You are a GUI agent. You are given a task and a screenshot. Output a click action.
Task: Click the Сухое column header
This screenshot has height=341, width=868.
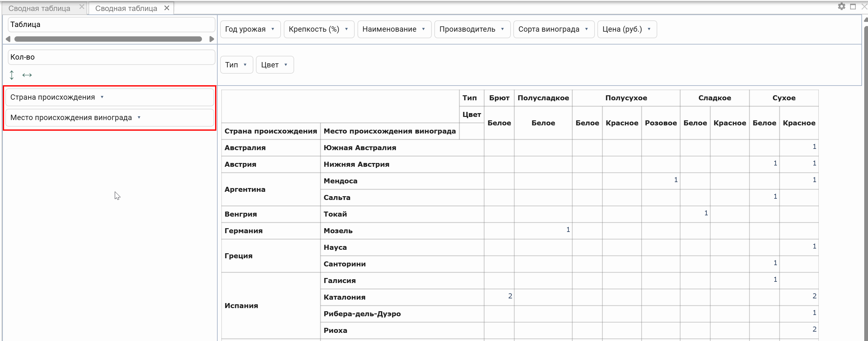[784, 98]
